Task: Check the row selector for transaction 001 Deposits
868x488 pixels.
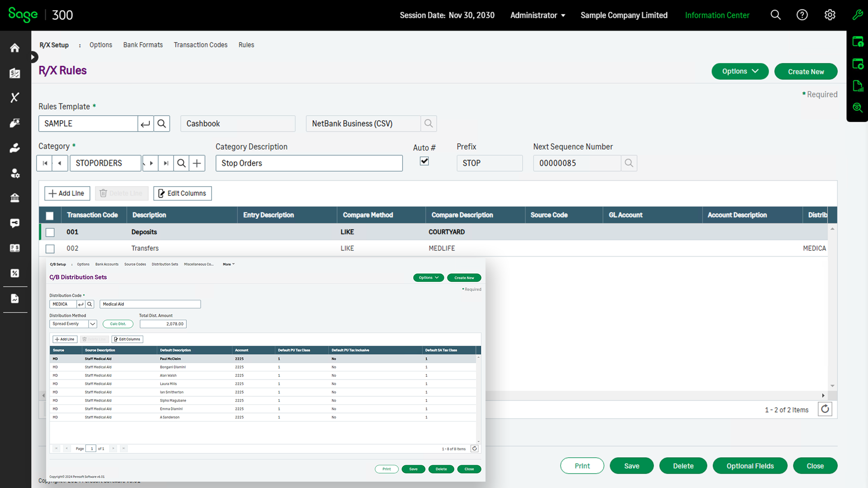Action: 50,232
